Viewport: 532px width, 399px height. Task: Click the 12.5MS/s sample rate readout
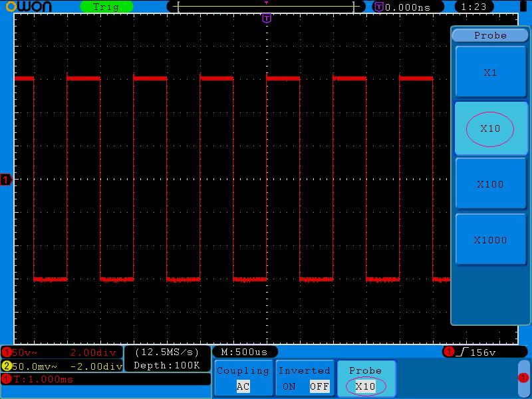[167, 352]
